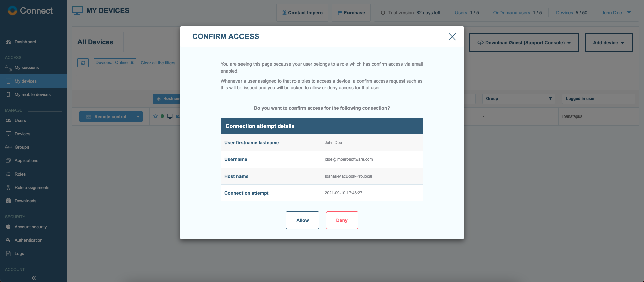Open the John Doe account menu
Screen dimensions: 644x282
(x=615, y=13)
